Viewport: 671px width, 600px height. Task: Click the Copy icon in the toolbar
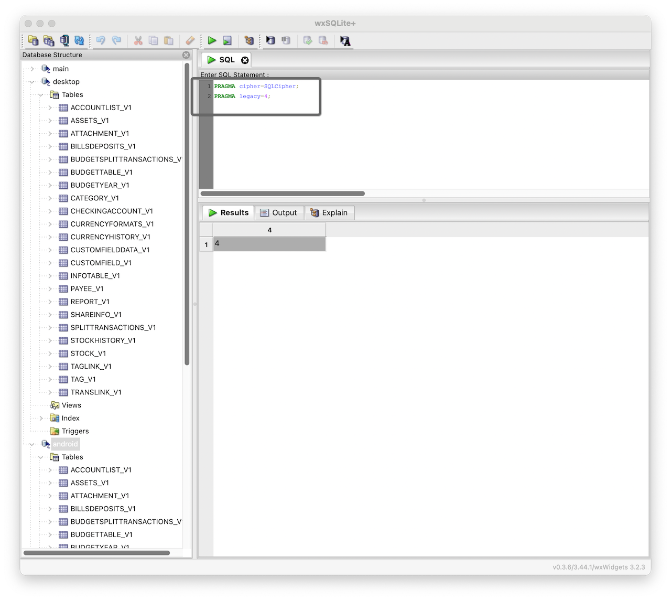click(154, 40)
